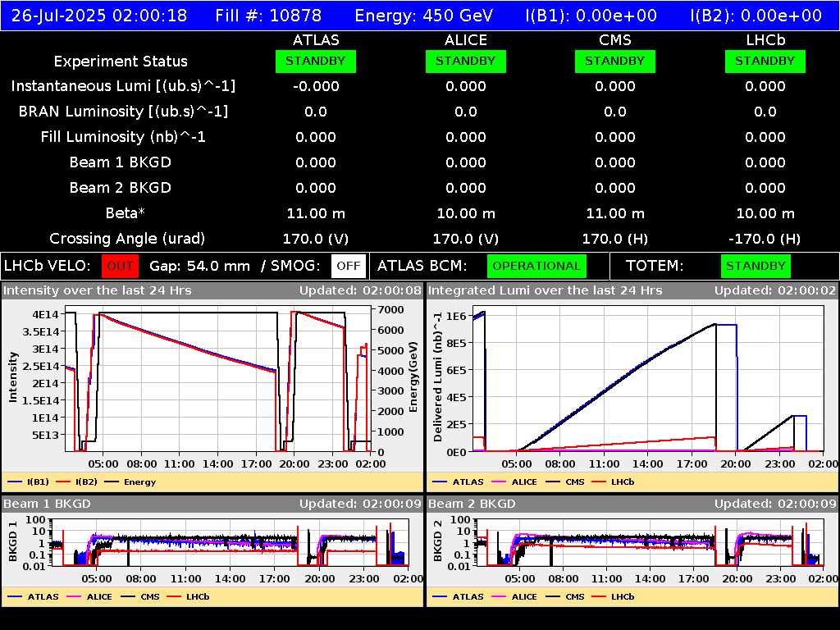Click ATLAS crossing angle 170.0 (V)
The image size is (840, 630).
316,239
